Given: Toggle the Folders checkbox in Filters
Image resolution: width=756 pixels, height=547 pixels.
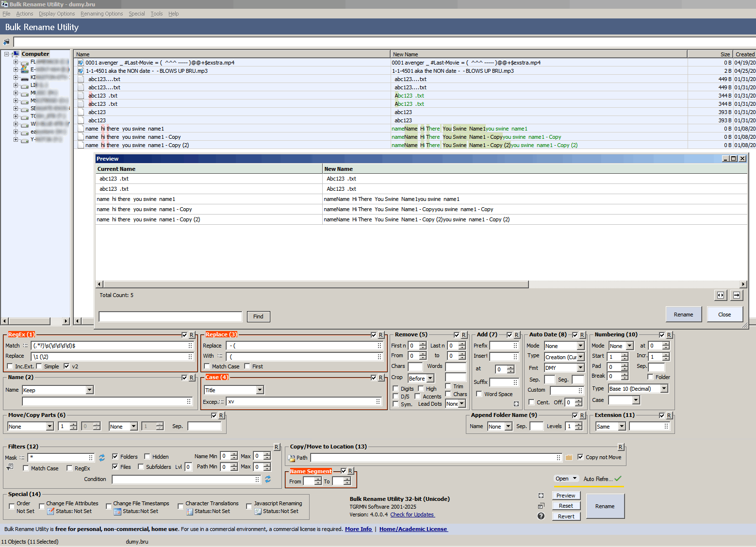Looking at the screenshot, I should (115, 456).
